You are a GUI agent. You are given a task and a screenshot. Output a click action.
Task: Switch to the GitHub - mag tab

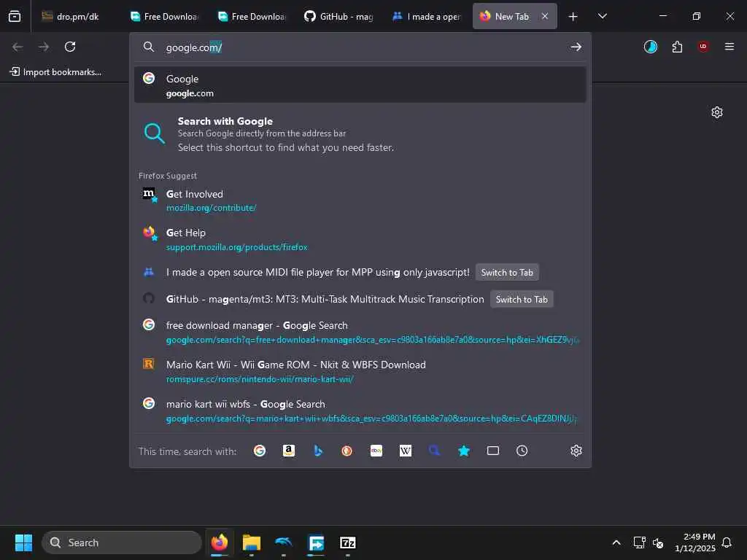click(338, 17)
